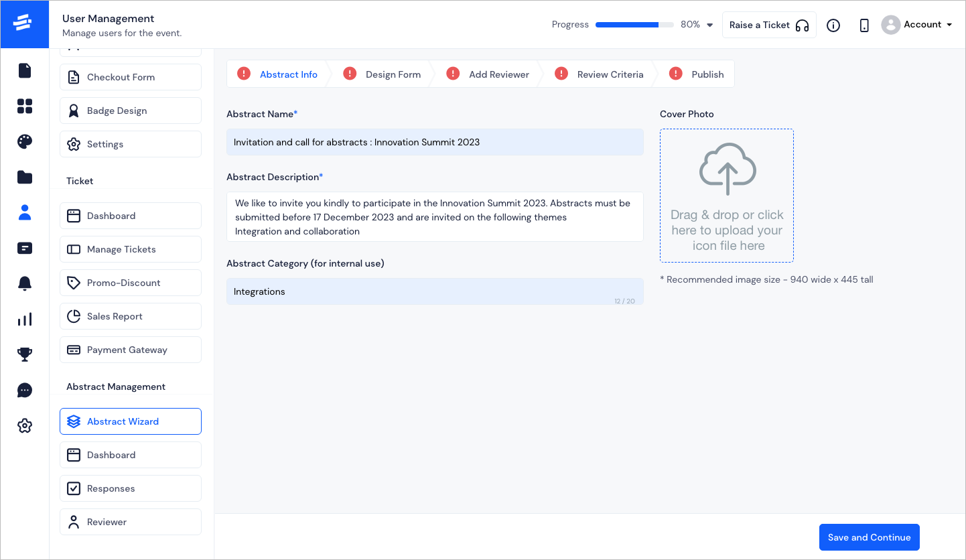
Task: Open Payment Gateway in sidebar
Action: click(x=131, y=350)
